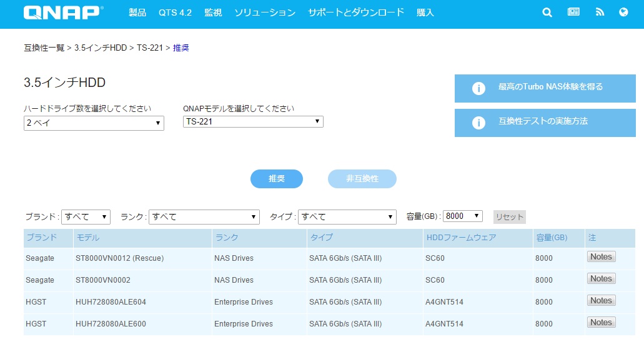Open 互換性テストの実施方法 banner

click(x=545, y=123)
